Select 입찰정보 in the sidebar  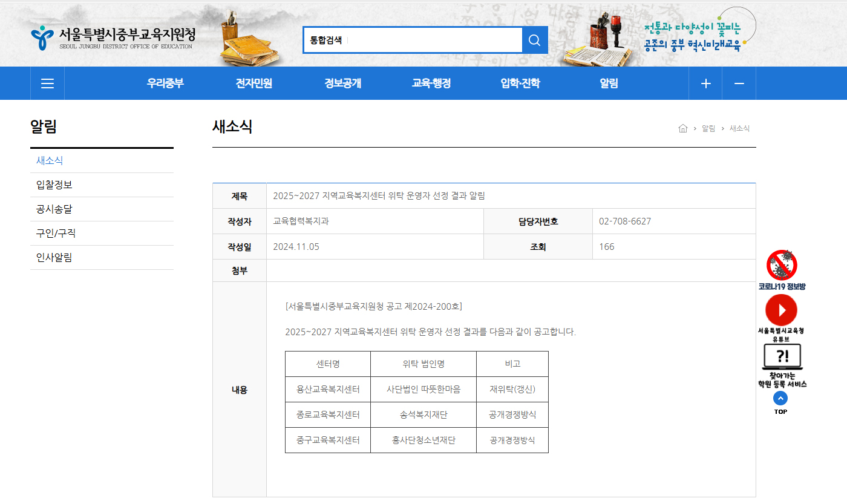click(x=102, y=185)
